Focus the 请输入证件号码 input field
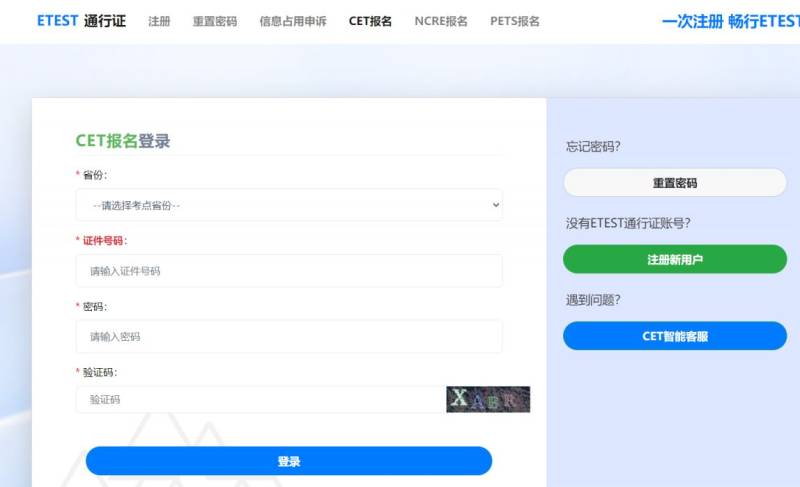Screen dimensions: 800x487 point(289,271)
